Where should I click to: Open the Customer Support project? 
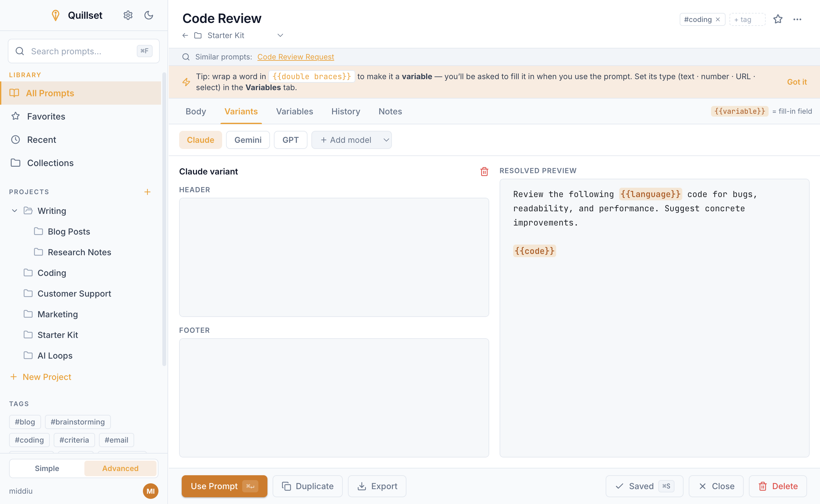click(x=74, y=293)
